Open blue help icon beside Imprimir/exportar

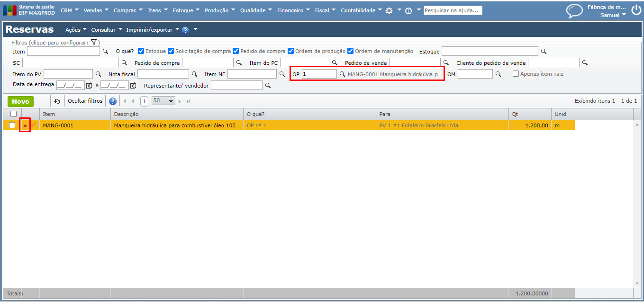tap(185, 30)
